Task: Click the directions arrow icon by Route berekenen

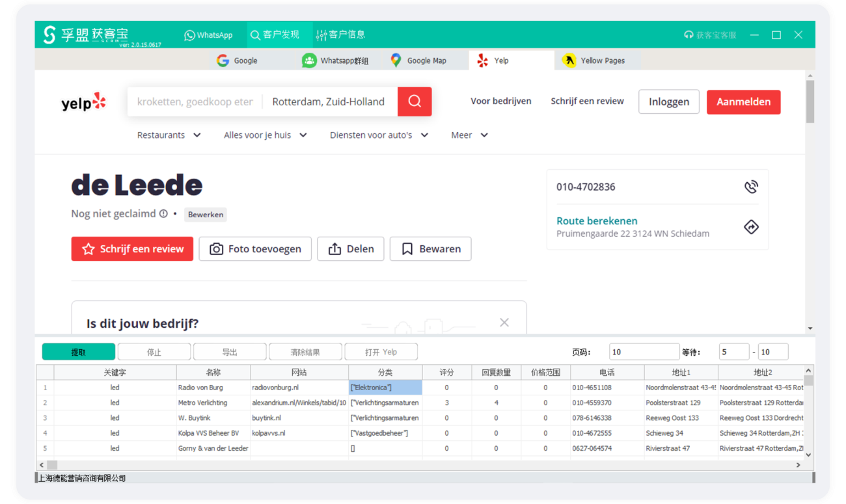Action: [x=751, y=227]
